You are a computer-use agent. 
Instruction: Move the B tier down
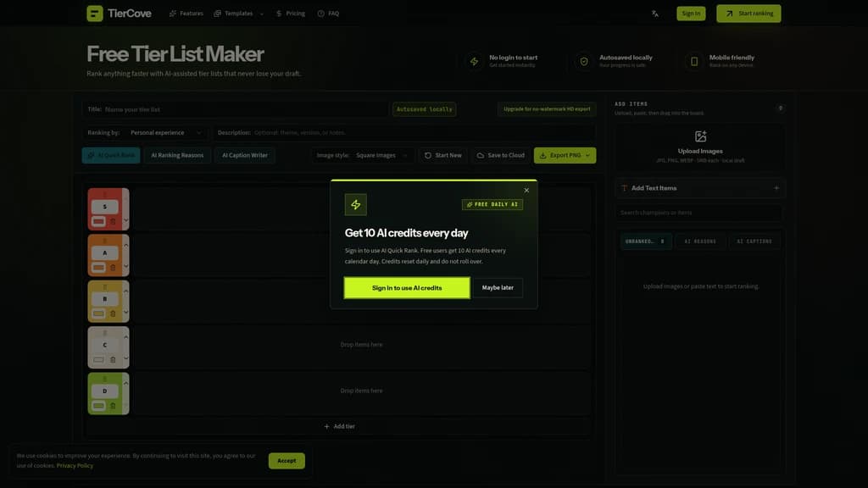click(125, 312)
